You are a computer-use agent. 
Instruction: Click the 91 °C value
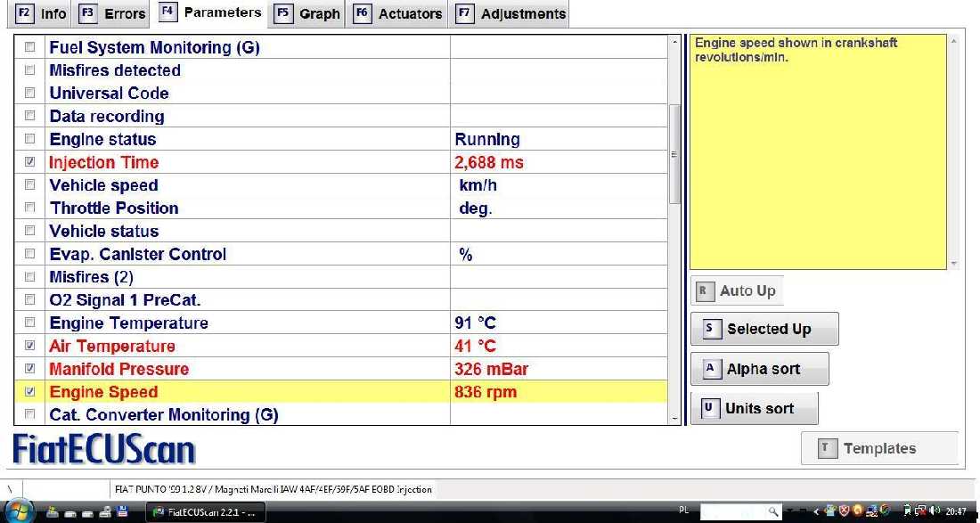pyautogui.click(x=475, y=323)
